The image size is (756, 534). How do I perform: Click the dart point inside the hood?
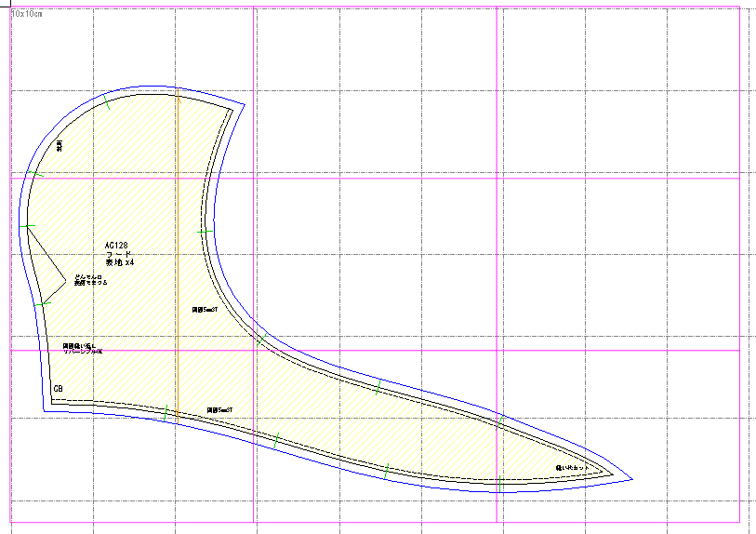coord(65,280)
